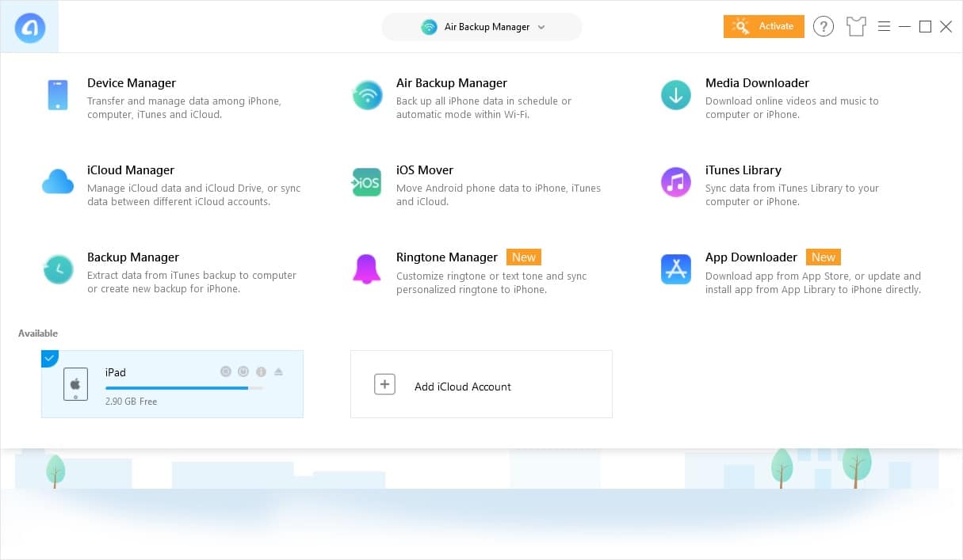
Task: Click the New badge beside App Downloader
Action: (x=824, y=257)
